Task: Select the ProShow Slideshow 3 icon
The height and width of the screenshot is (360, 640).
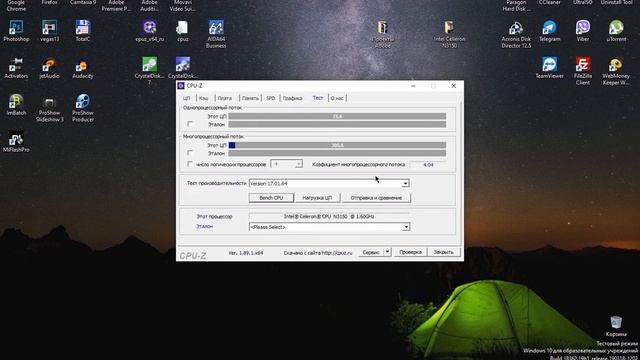Action: 49,108
